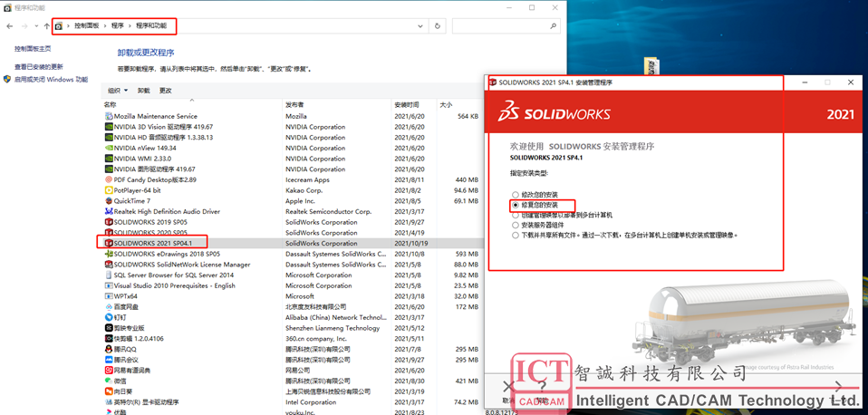This screenshot has height=415, width=868.
Task: Click the 向日葵 program icon
Action: tap(109, 391)
